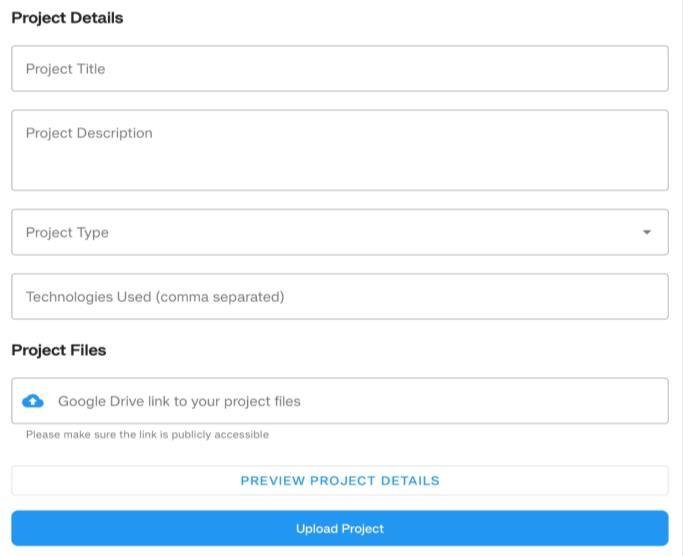The image size is (683, 556).
Task: Click the Project Type placeholder label
Action: [x=67, y=232]
